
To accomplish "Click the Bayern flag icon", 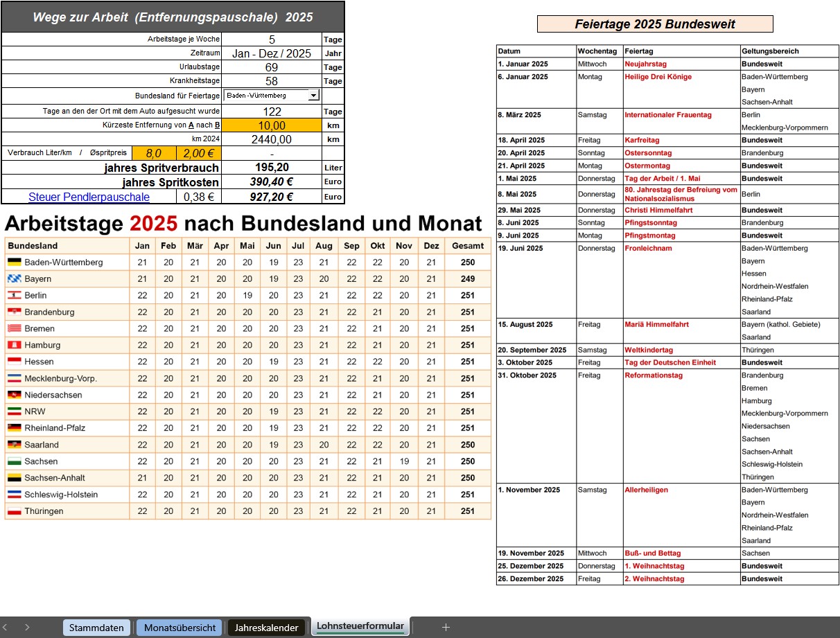I will coord(15,278).
